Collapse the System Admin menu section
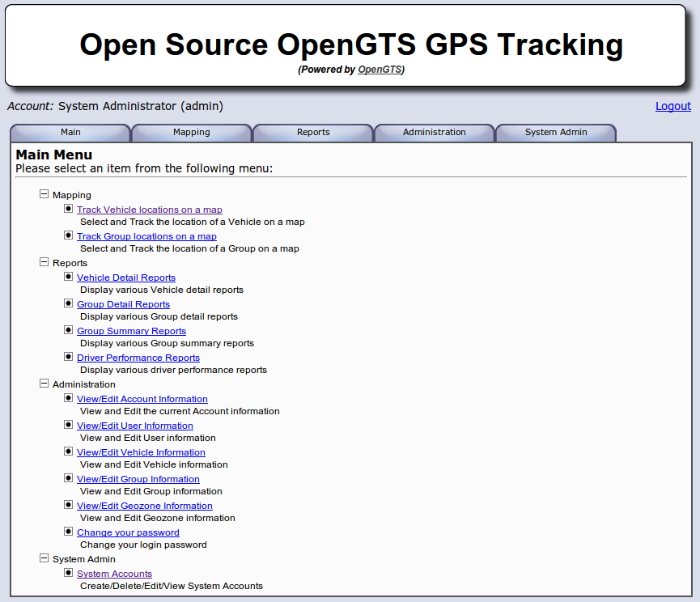 click(x=45, y=558)
